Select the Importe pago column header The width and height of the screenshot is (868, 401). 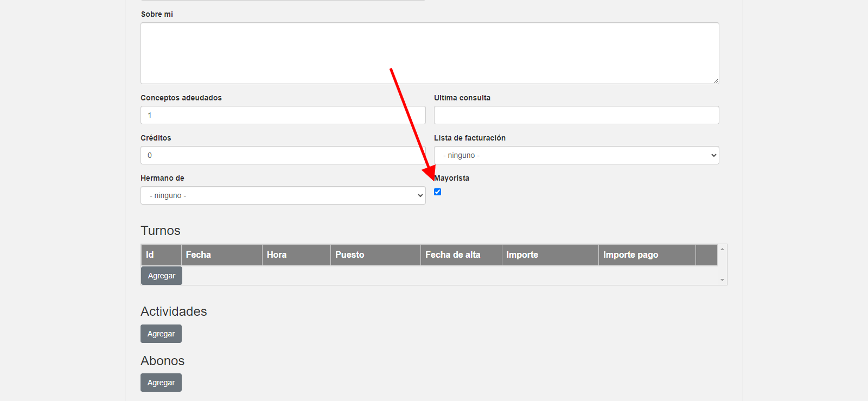click(x=647, y=255)
